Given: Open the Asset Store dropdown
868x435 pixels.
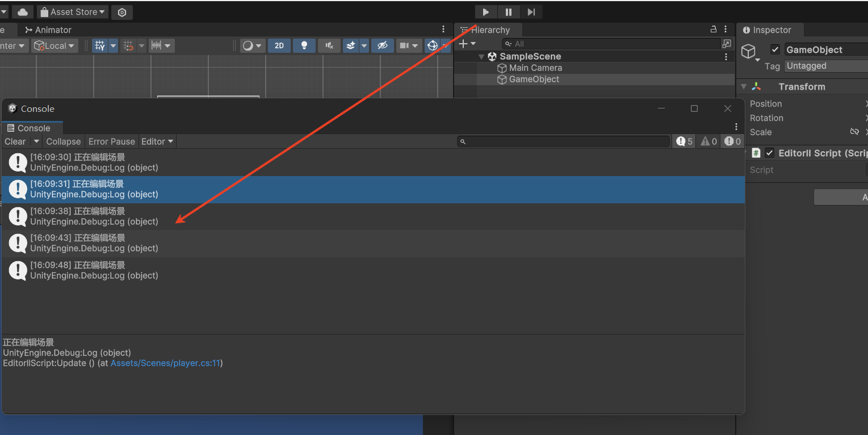Looking at the screenshot, I should click(x=73, y=12).
